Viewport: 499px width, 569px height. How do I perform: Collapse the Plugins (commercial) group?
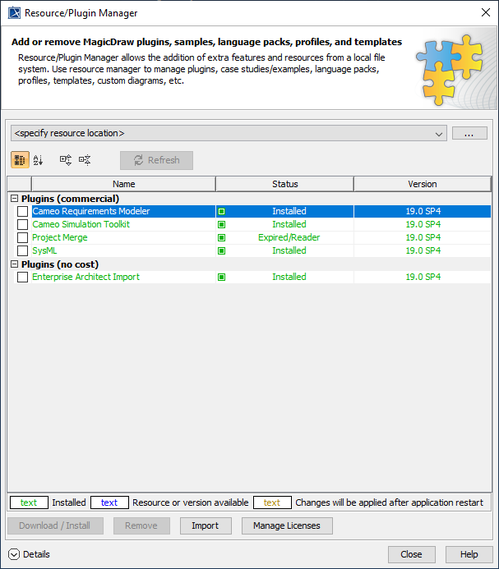[x=14, y=198]
